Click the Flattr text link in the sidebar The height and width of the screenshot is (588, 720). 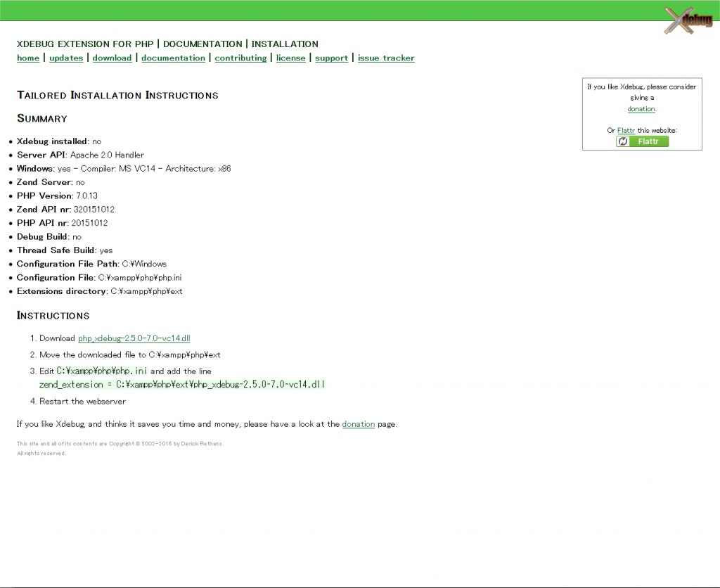(626, 130)
